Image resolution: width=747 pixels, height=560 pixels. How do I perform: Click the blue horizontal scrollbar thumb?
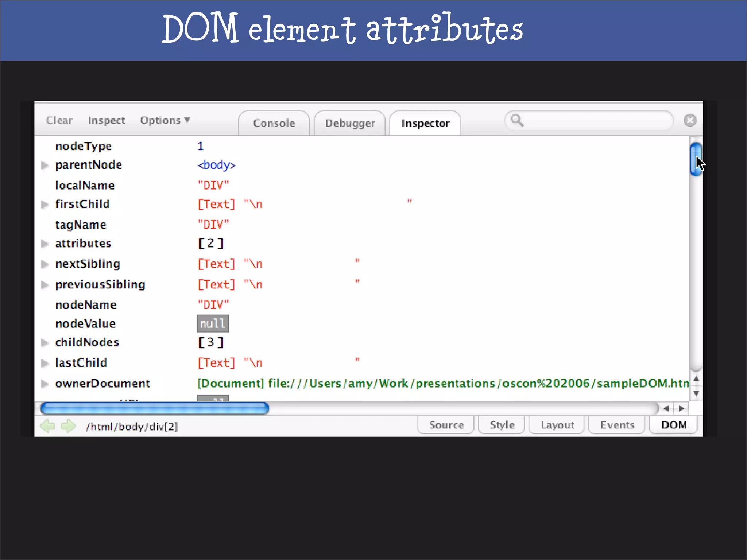154,408
